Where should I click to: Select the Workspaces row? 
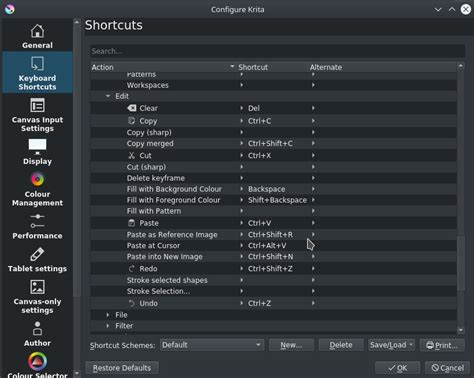(x=274, y=85)
